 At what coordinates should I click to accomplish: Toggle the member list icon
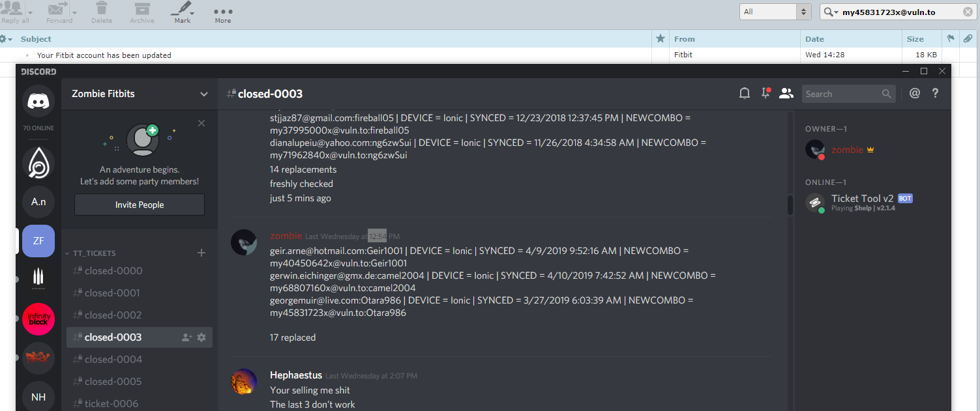(786, 94)
